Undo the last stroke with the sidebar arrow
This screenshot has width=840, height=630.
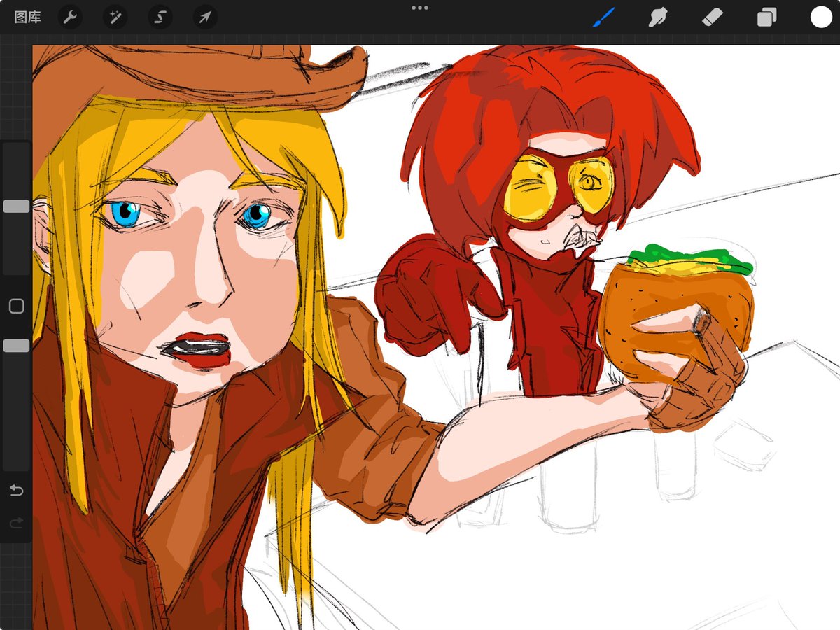(16, 490)
